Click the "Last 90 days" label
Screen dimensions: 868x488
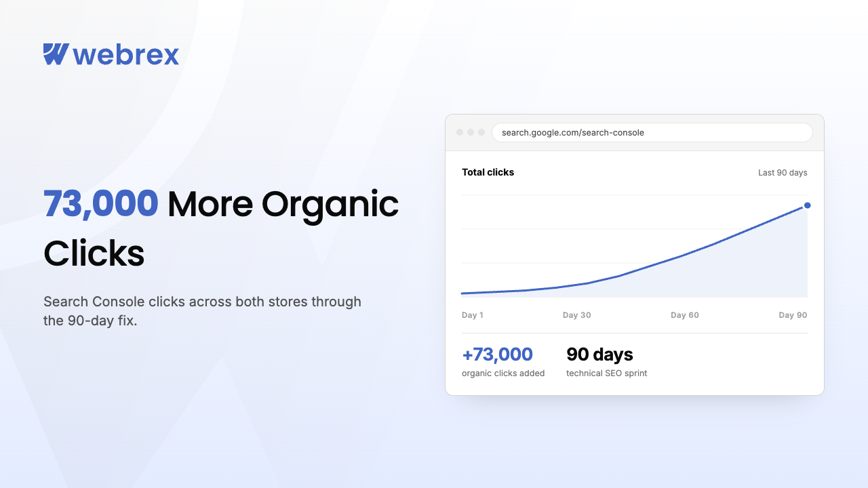point(783,173)
